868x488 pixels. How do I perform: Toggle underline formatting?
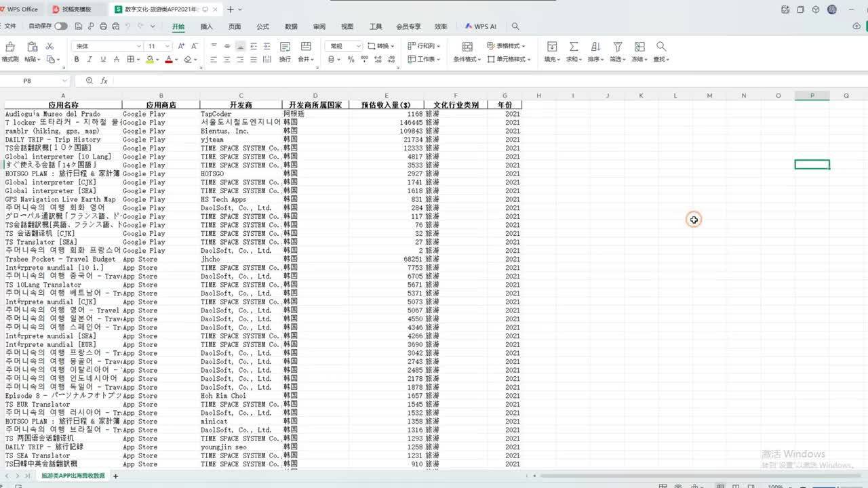point(104,60)
